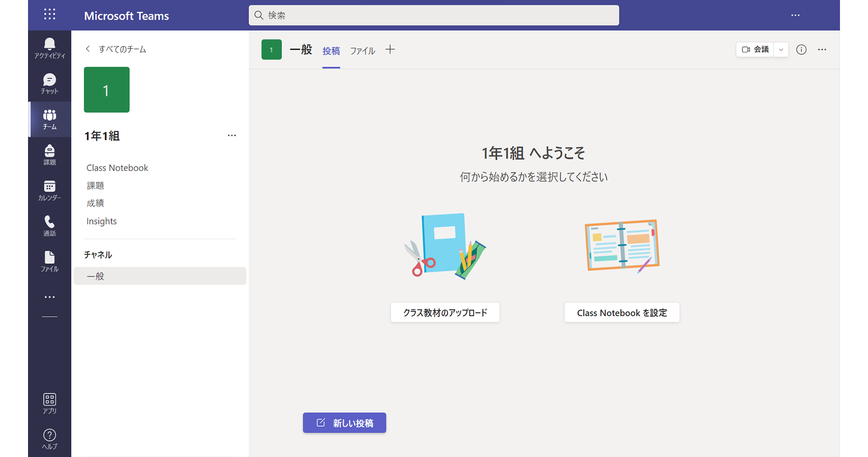Open Help (ヘルプ) in sidebar

50,439
